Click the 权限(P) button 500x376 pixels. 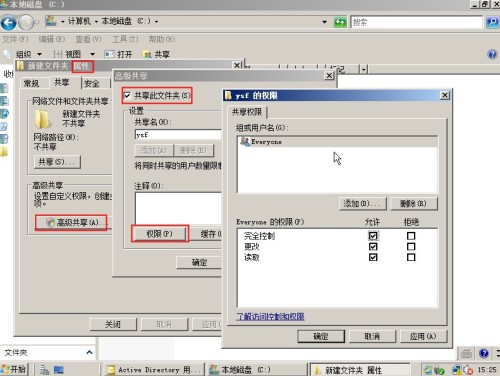[159, 234]
